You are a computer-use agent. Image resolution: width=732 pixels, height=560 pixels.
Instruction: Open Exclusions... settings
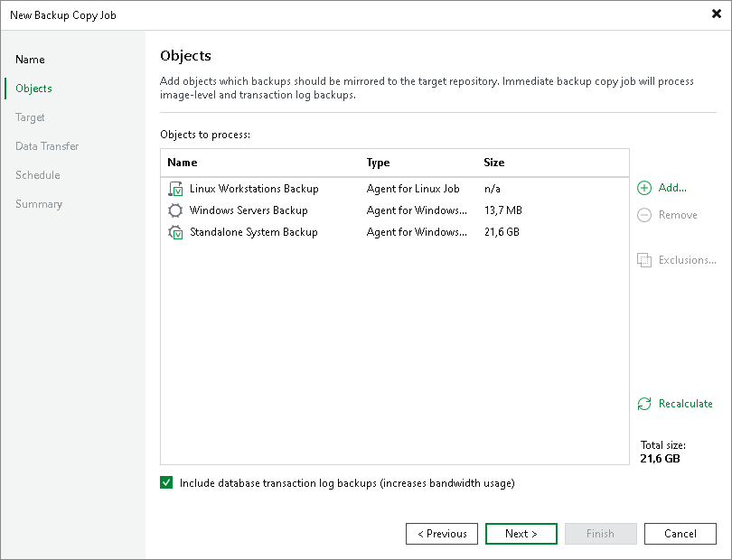click(x=687, y=260)
